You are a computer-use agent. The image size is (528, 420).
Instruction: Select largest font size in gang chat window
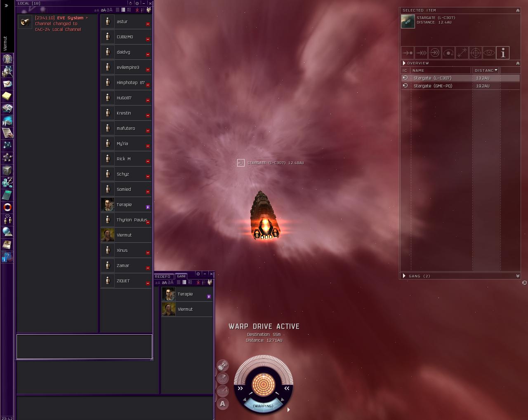[170, 282]
